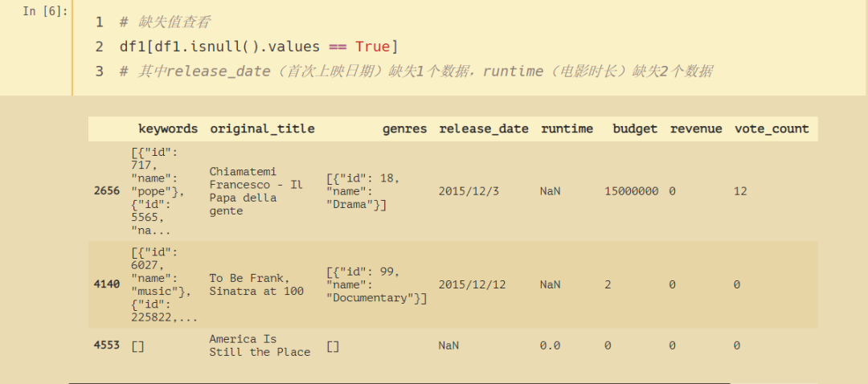Select row index 4140

click(107, 284)
